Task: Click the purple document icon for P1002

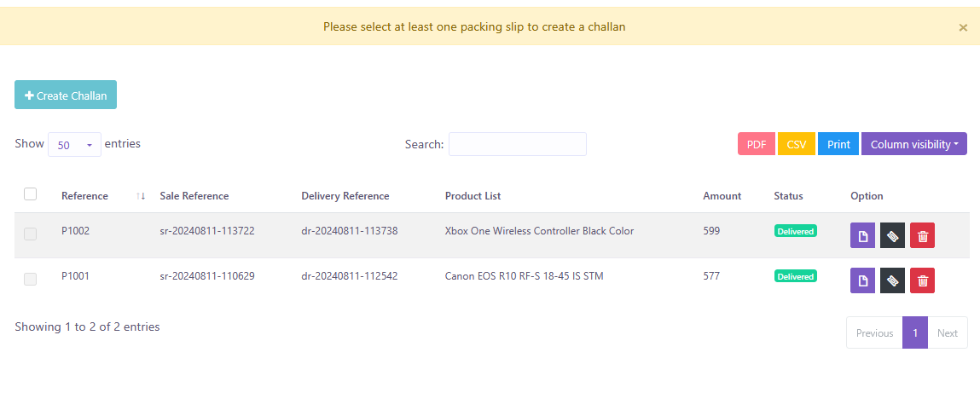Action: click(x=862, y=236)
